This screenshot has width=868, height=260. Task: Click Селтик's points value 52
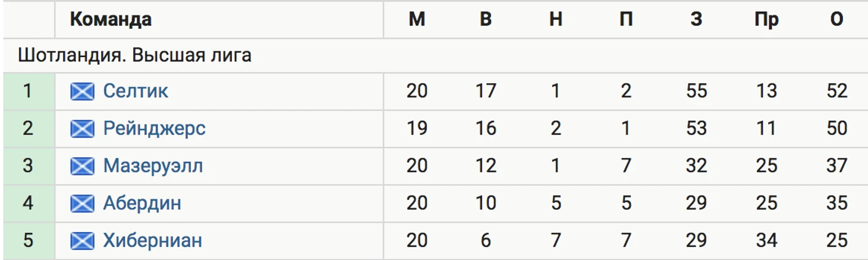click(x=836, y=91)
